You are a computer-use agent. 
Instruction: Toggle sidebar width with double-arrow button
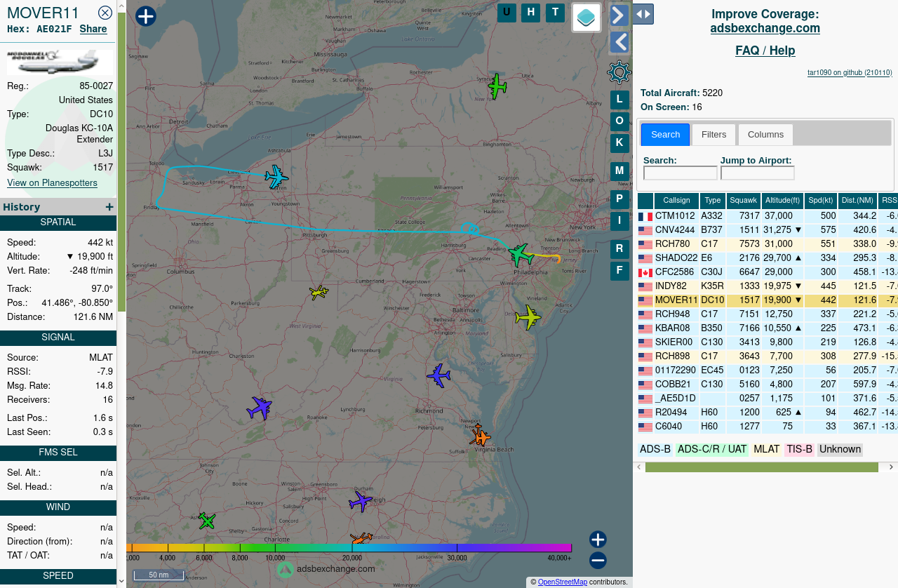tap(643, 14)
